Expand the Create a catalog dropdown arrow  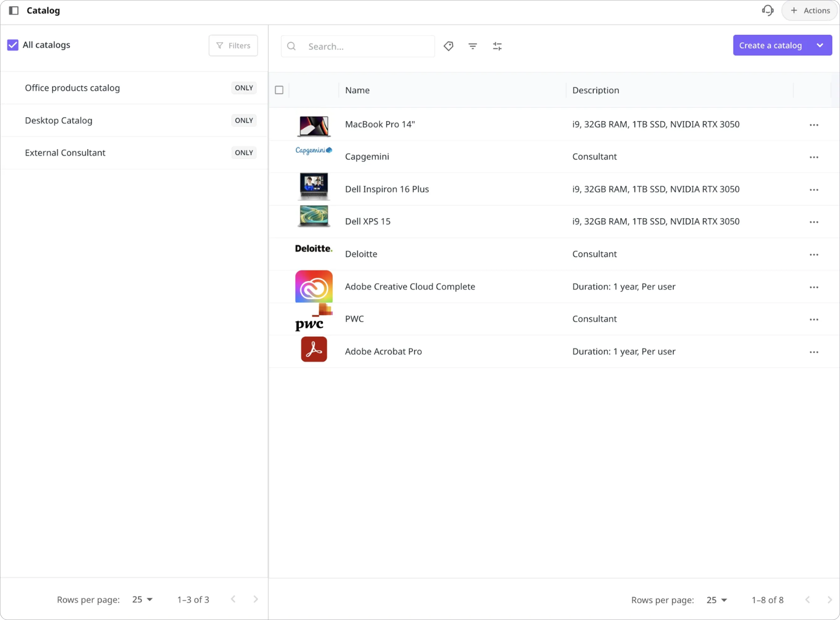pos(820,45)
